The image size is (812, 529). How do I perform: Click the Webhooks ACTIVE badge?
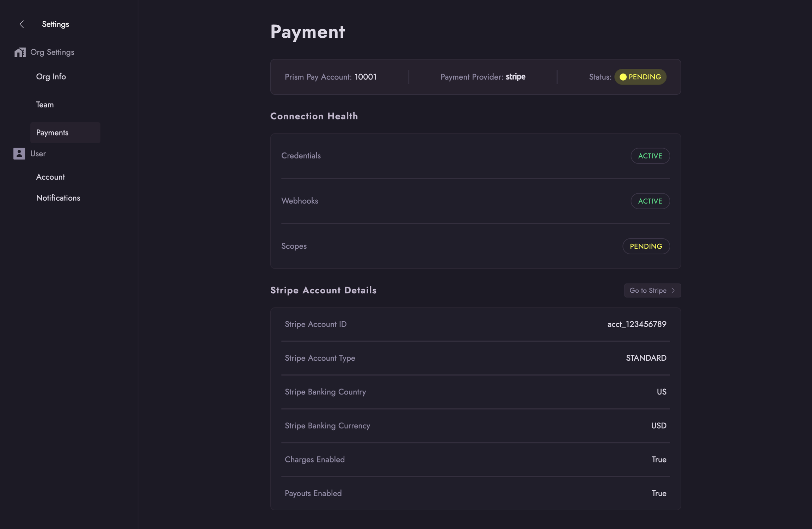click(650, 201)
